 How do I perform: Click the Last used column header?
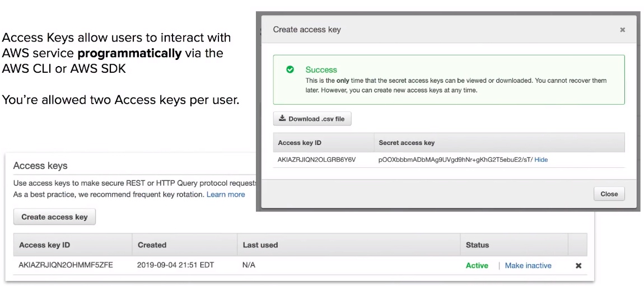tap(260, 245)
